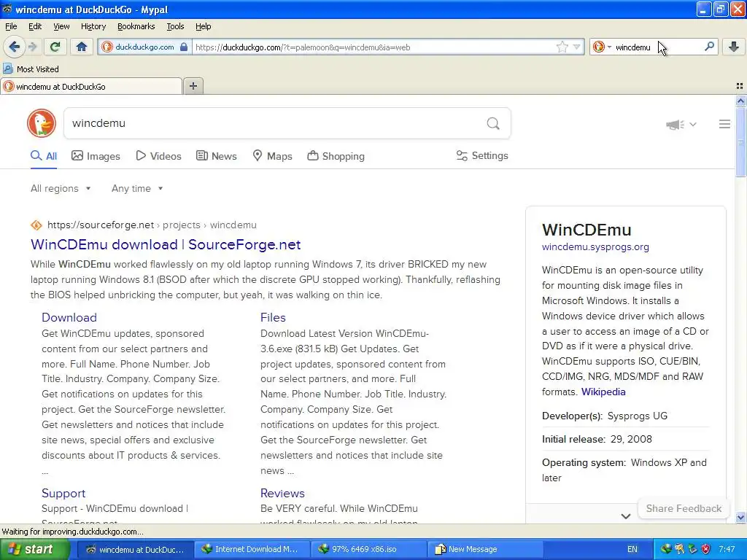Screen dimensions: 747x560
Task: Click the duckduckgo.com site identity label
Action: point(144,47)
